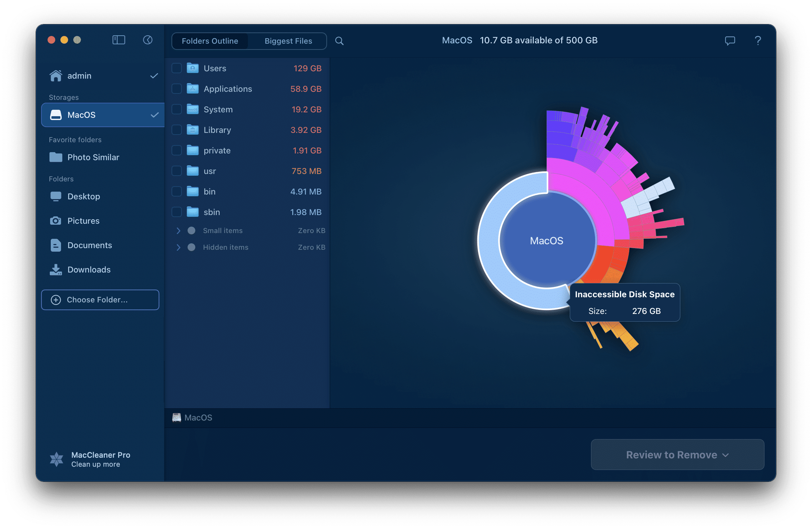This screenshot has height=529, width=812.
Task: Click the Library folder icon
Action: tap(193, 130)
